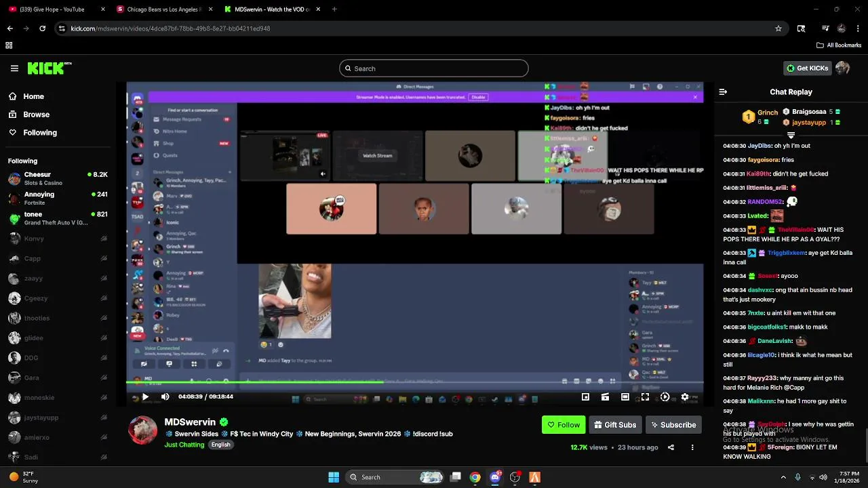Mute the video using the speaker icon
The image size is (868, 488).
coord(165,396)
